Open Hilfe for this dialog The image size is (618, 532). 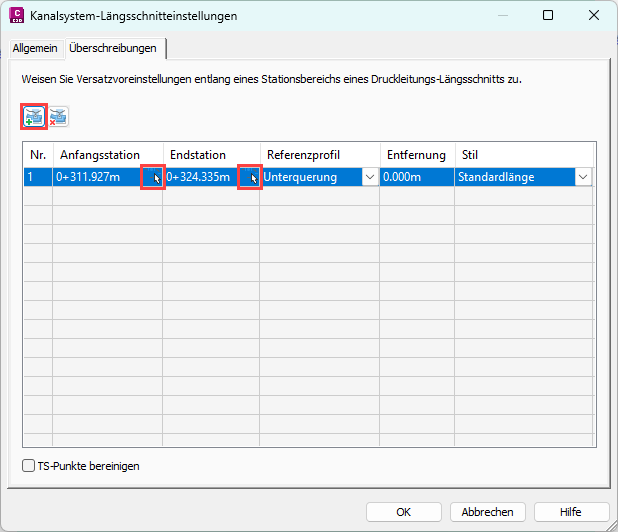point(571,512)
